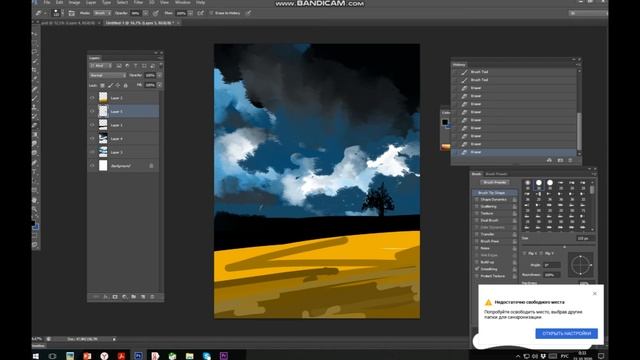The height and width of the screenshot is (360, 640).
Task: Open Layers panel Fill arrow
Action: click(x=159, y=85)
